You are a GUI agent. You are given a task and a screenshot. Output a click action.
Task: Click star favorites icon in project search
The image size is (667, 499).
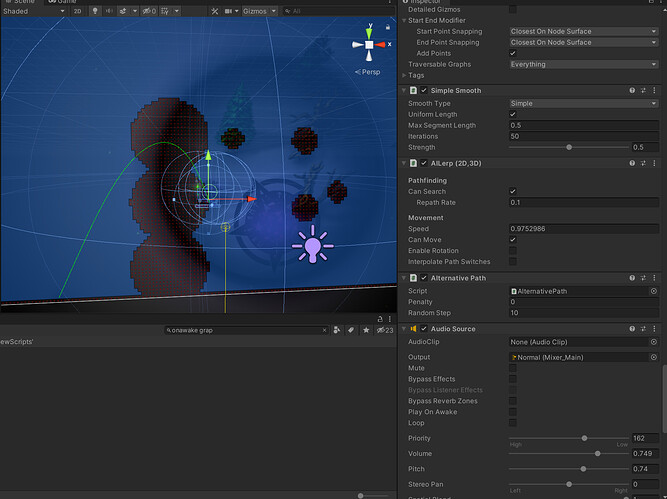coord(366,330)
